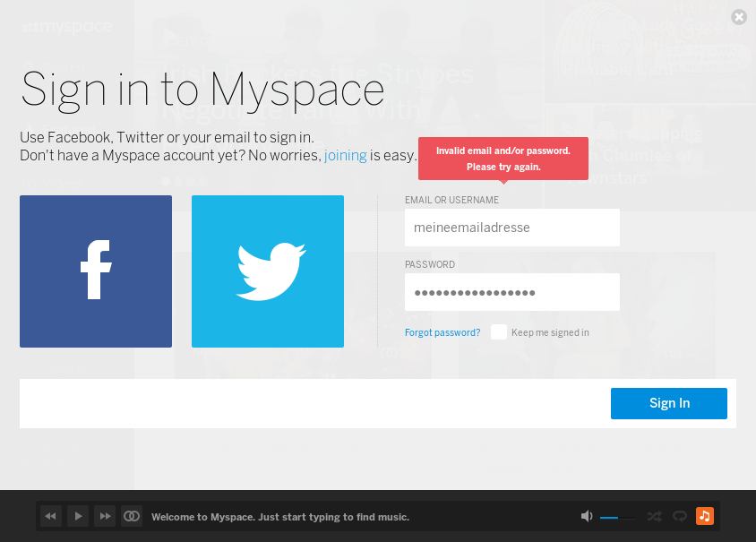
Task: Sign in with the Facebook tile
Action: pyautogui.click(x=96, y=271)
